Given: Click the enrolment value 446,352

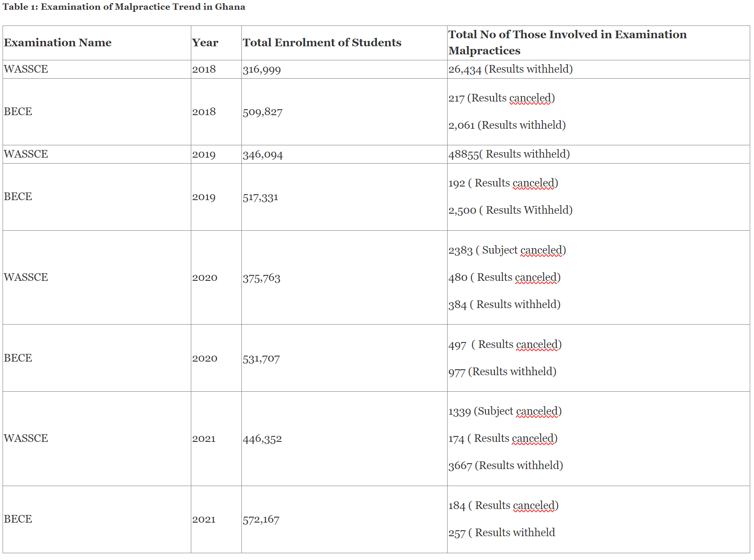Looking at the screenshot, I should 262,439.
